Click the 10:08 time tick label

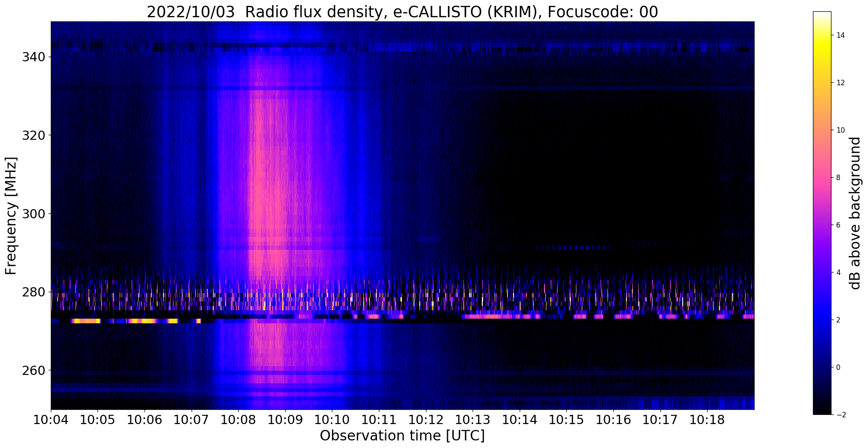point(239,420)
